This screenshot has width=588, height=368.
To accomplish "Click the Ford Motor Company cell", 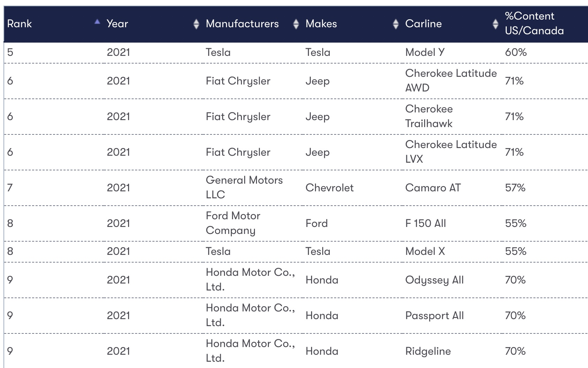I will 233,223.
